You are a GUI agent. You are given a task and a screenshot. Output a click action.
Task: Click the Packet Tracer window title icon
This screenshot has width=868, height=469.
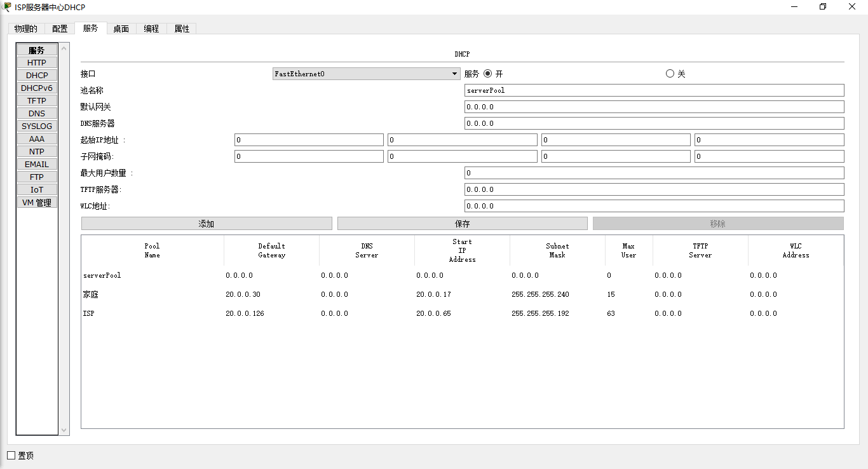click(x=7, y=7)
